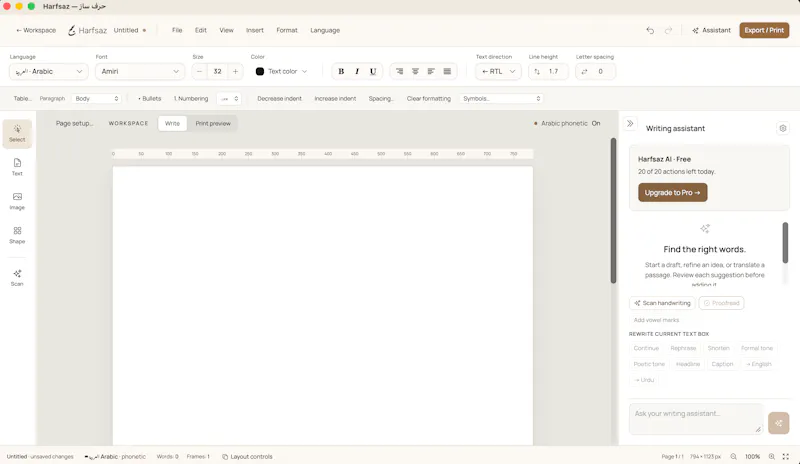Launch the Scan tool in sidebar

click(x=17, y=278)
